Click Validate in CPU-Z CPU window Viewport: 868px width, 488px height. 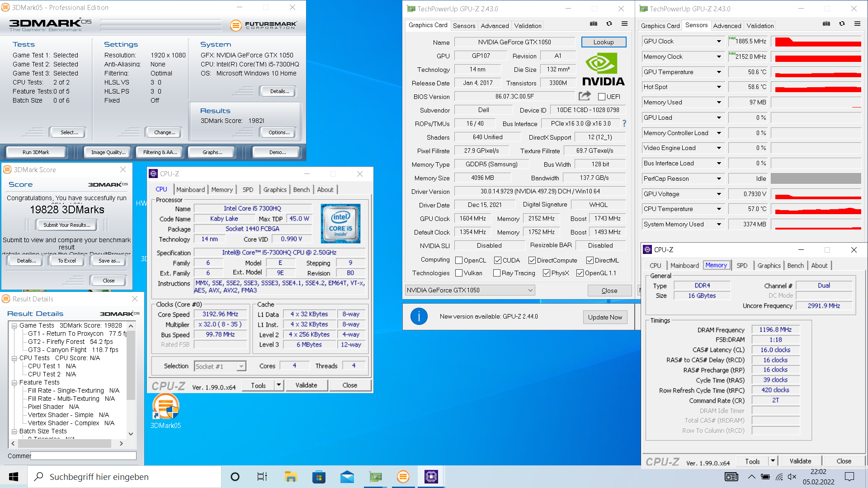pos(306,385)
